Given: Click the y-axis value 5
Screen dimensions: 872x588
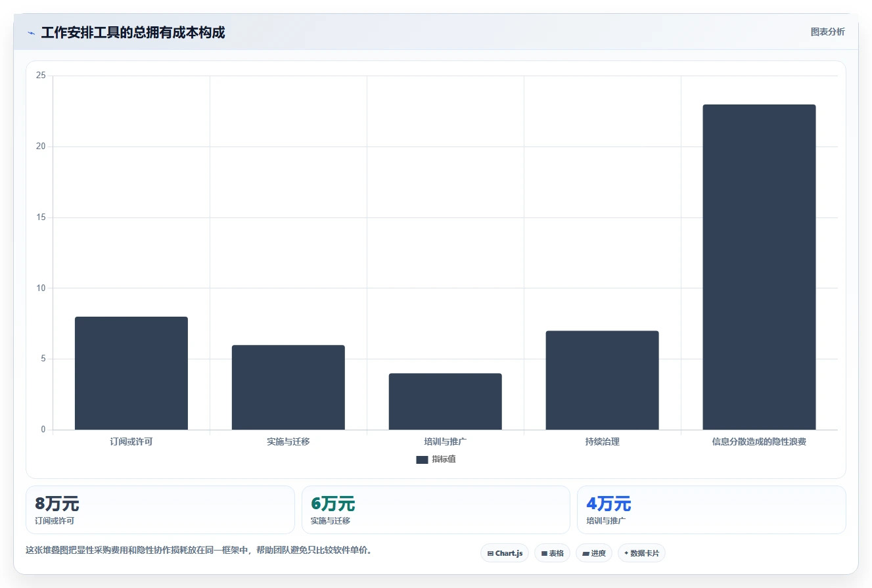Looking at the screenshot, I should 43,359.
